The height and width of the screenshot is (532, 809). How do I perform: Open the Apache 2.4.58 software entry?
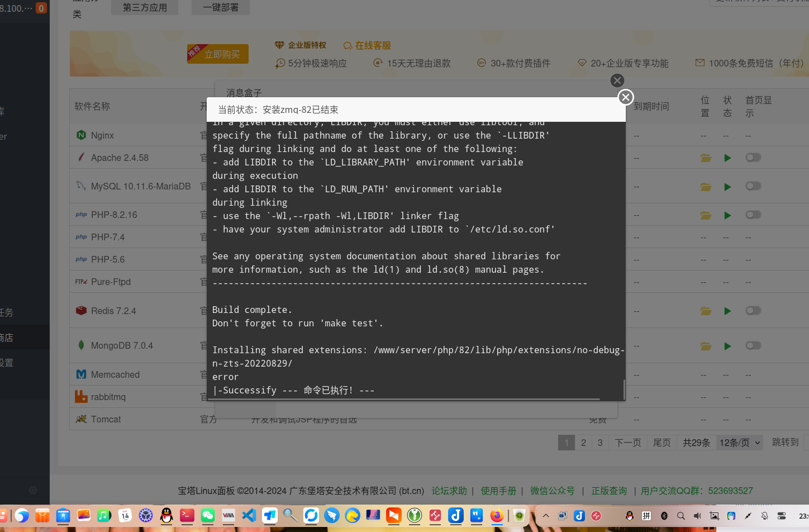pyautogui.click(x=120, y=158)
